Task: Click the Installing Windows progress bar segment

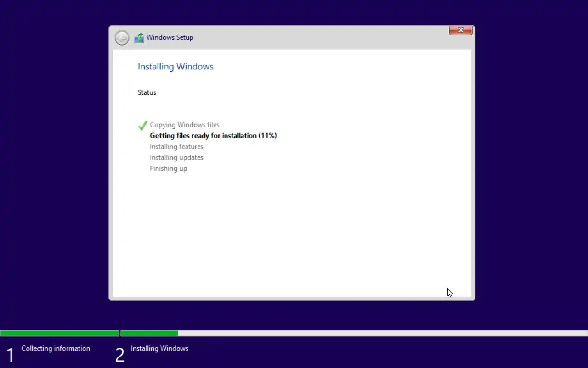Action: click(x=354, y=333)
